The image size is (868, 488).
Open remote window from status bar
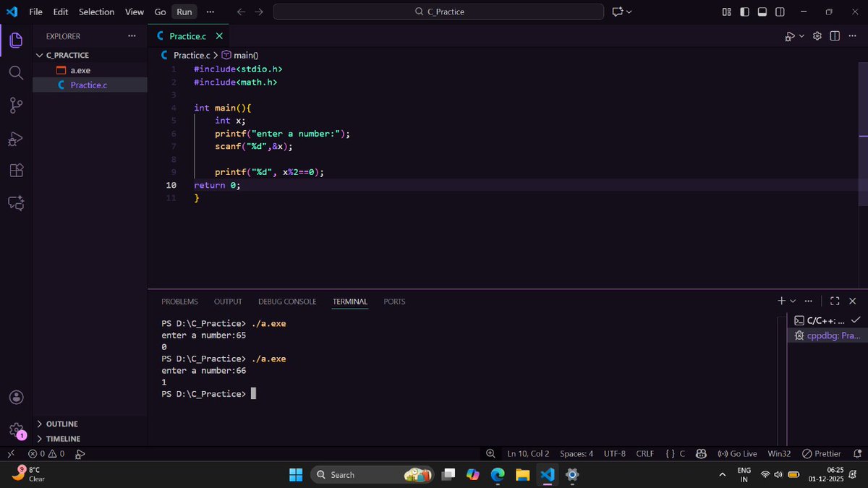point(11,454)
